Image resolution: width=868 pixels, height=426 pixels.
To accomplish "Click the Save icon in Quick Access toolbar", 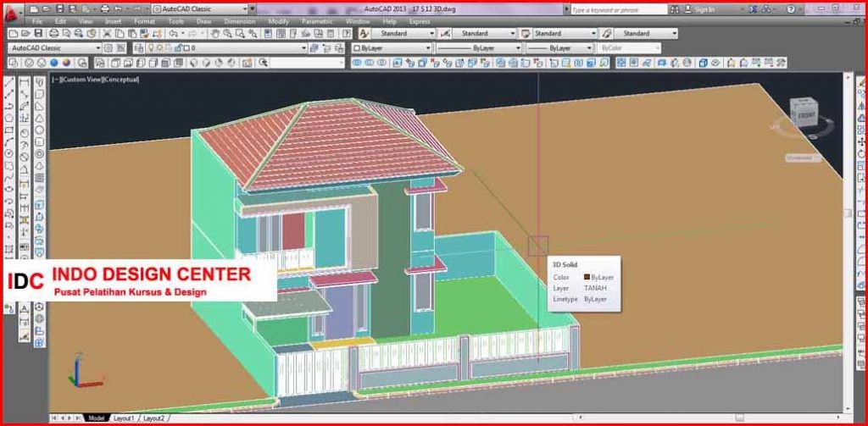I will pos(60,8).
